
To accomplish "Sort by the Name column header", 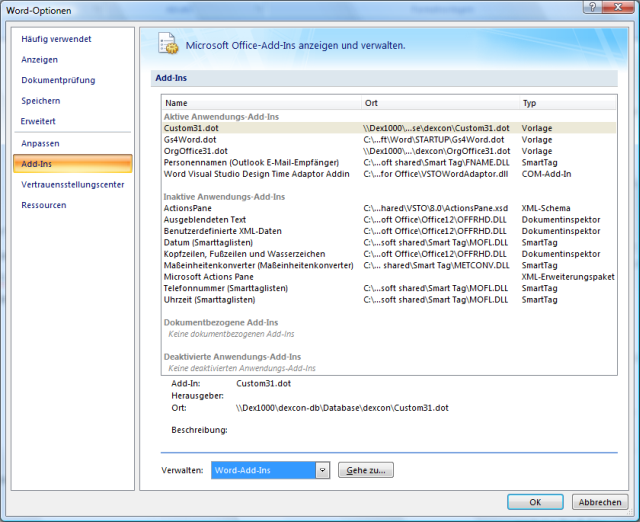I will coord(262,103).
